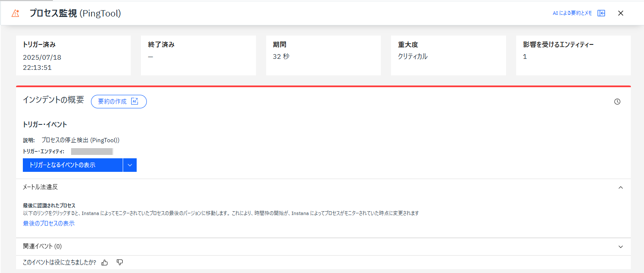Click the 要約の作成 button
The image size is (644, 273).
(119, 102)
